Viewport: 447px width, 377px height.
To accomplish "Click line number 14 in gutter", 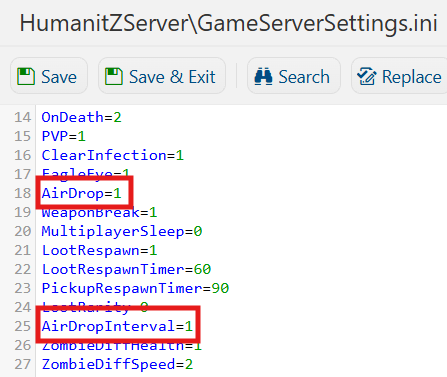I will pos(22,117).
